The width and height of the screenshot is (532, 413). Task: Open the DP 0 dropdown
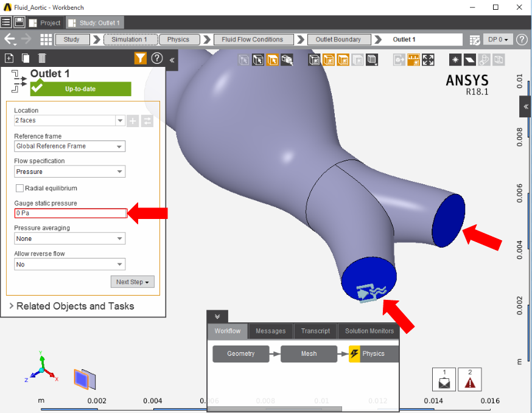click(x=498, y=40)
